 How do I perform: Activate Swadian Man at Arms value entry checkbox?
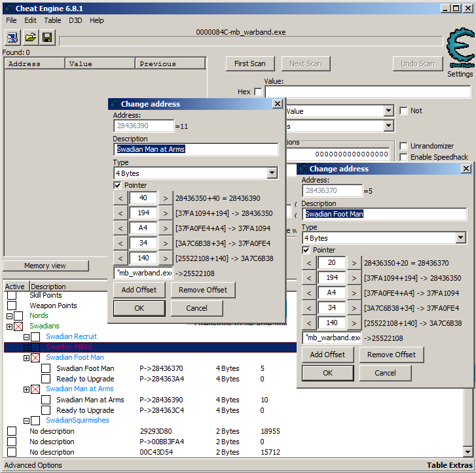tap(46, 400)
